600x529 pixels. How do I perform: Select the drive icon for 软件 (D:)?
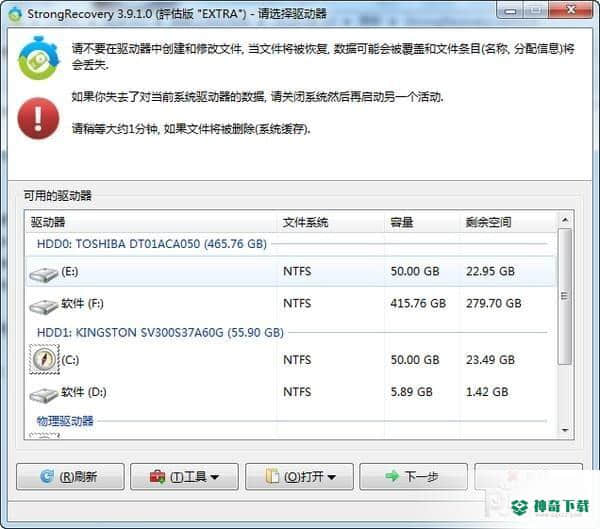(44, 395)
